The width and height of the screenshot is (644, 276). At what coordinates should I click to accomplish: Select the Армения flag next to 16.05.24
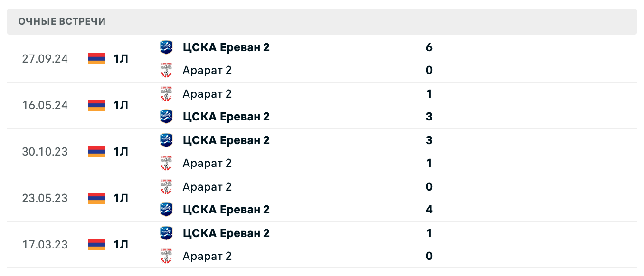click(x=96, y=105)
